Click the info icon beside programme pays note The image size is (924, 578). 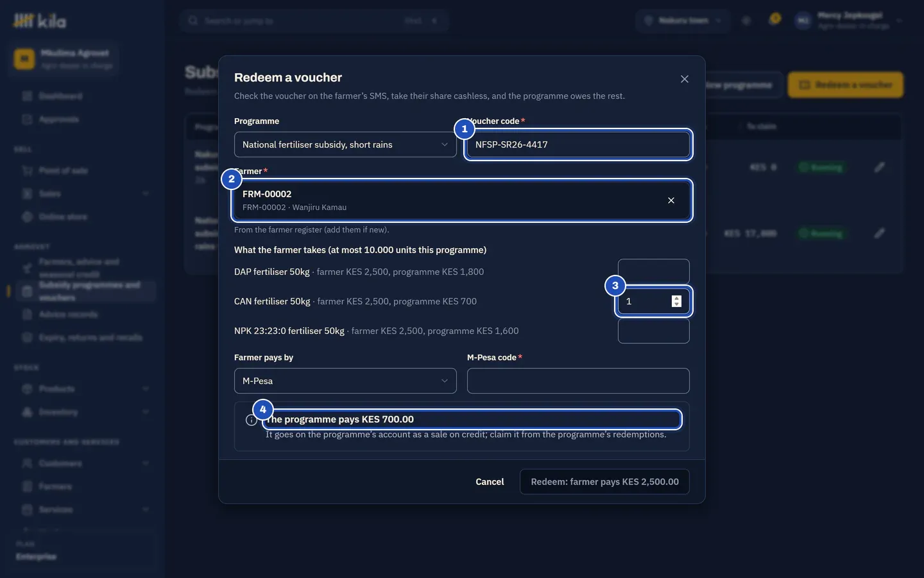coord(252,420)
